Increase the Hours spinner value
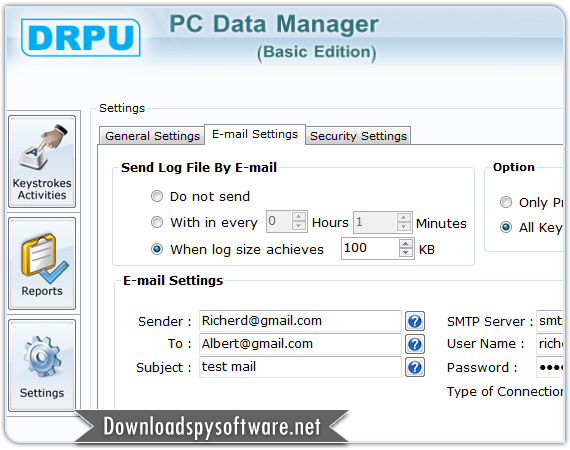This screenshot has width=570, height=450. (x=299, y=216)
